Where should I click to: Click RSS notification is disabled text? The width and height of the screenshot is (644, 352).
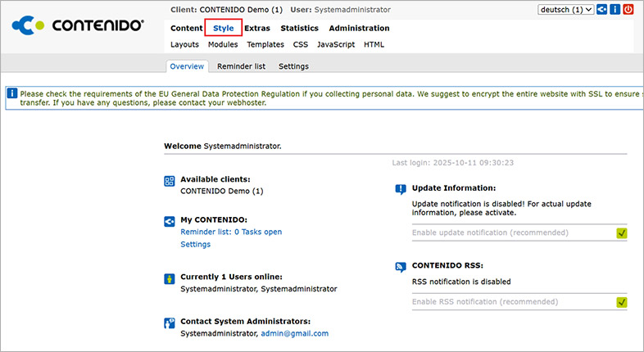pos(461,282)
